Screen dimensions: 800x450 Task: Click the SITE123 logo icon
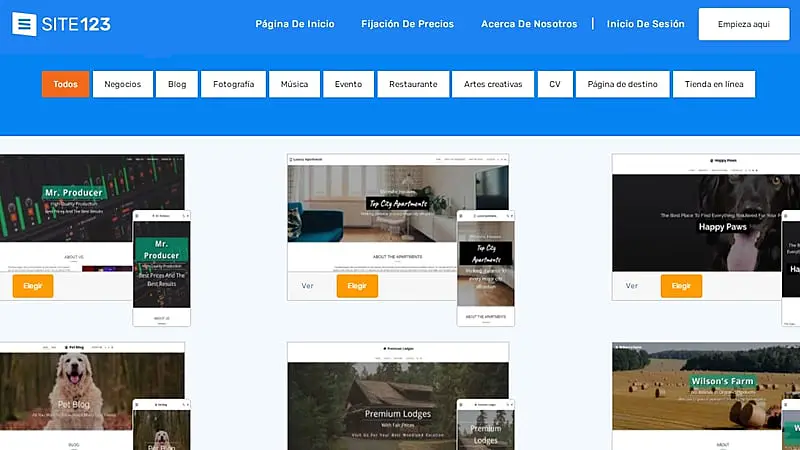(x=25, y=24)
